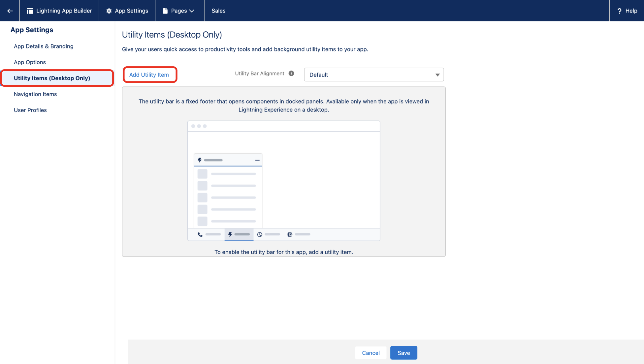Open the Lightning App Builder tab

59,11
